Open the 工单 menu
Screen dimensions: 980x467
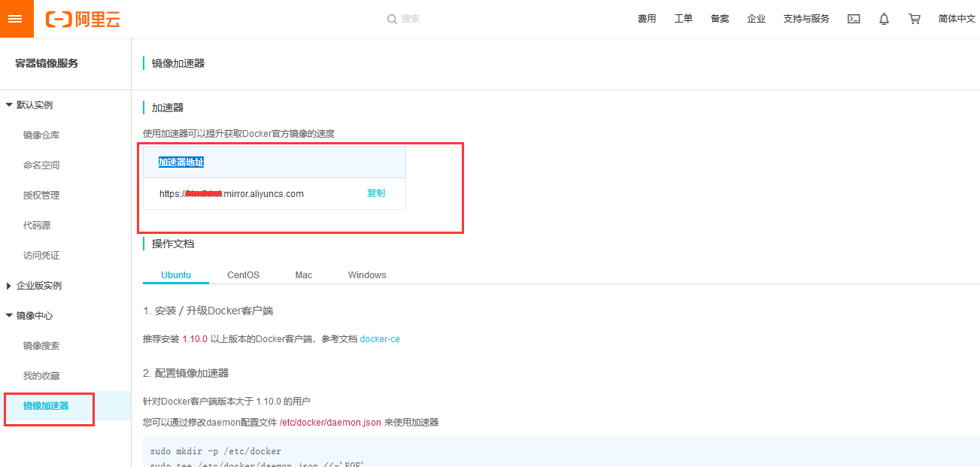click(x=683, y=19)
